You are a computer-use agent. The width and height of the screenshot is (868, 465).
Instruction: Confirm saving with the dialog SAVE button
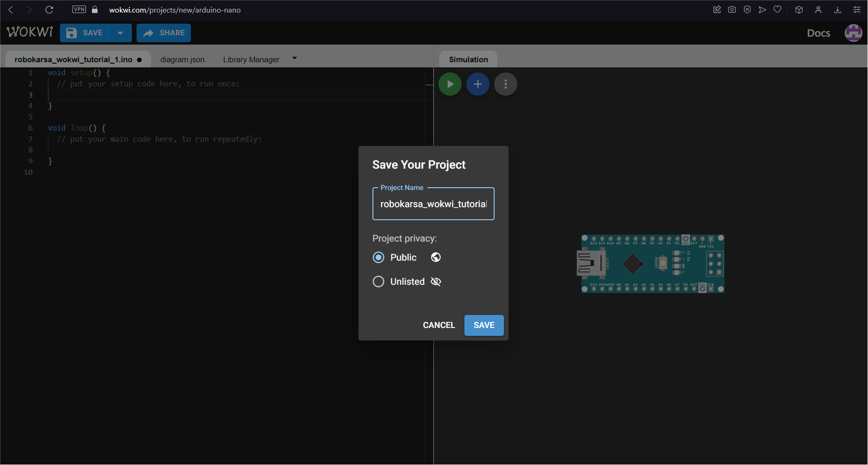(x=484, y=325)
